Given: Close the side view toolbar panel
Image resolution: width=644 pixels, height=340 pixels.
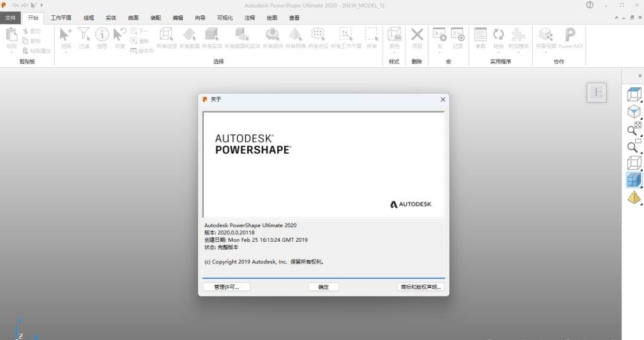Looking at the screenshot, I should [640, 75].
